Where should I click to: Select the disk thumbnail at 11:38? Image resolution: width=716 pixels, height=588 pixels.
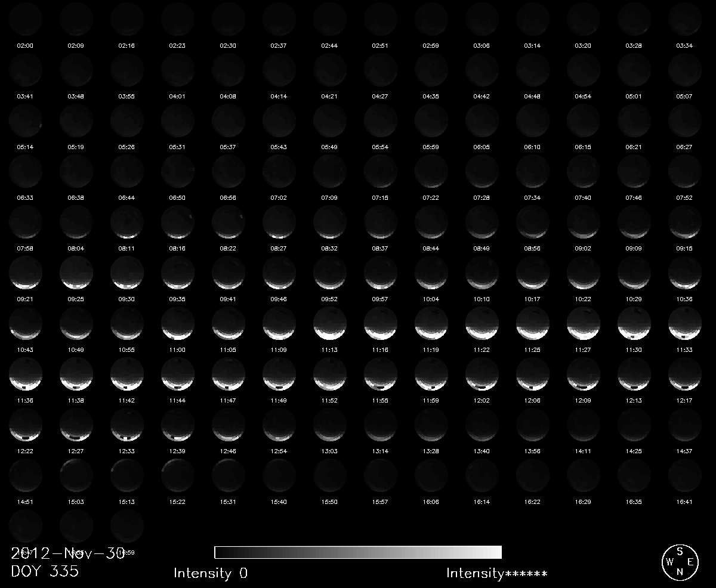click(x=76, y=373)
